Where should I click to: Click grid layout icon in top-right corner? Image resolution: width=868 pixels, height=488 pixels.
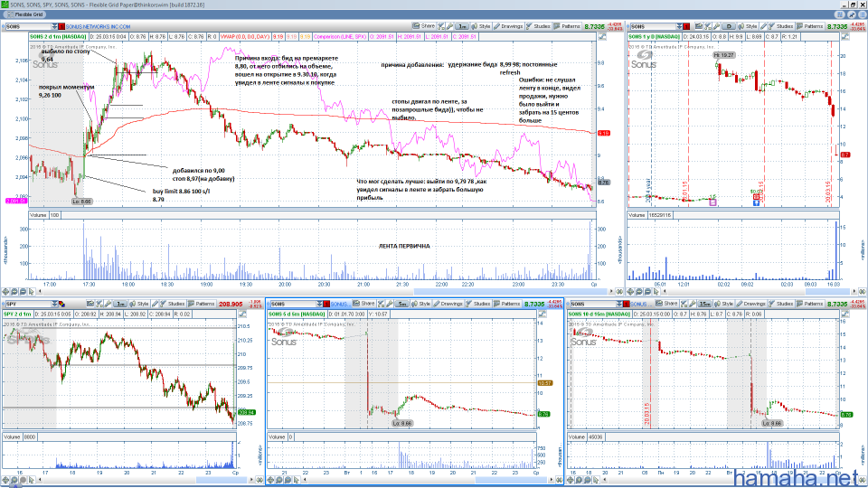[x=840, y=14]
